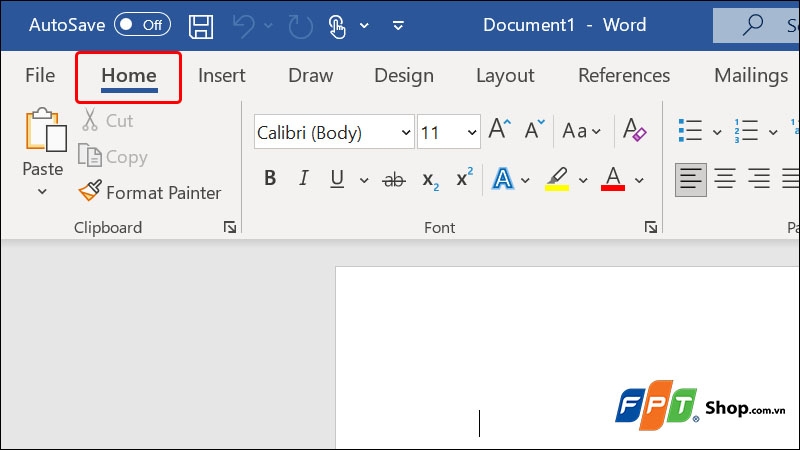Apply strikethrough to text
This screenshot has width=800, height=450.
pyautogui.click(x=394, y=180)
